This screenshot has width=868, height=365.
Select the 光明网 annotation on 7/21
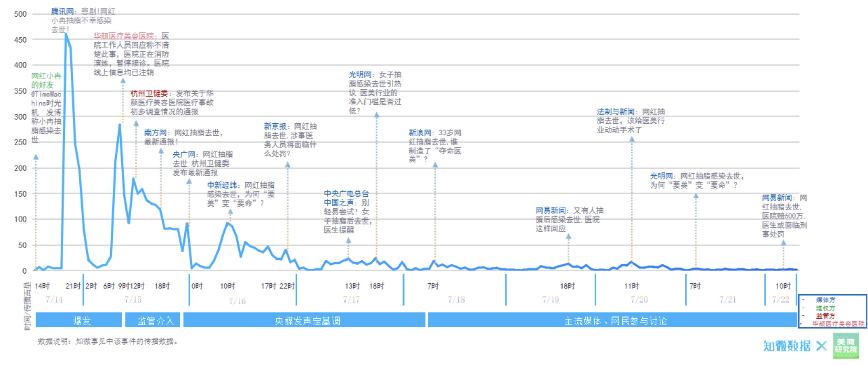coord(696,180)
